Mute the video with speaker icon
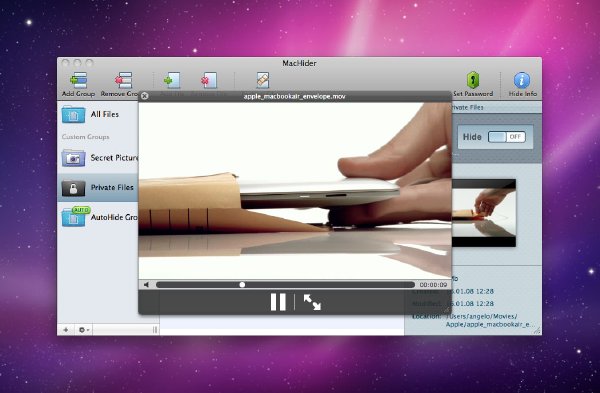The height and width of the screenshot is (393, 600). [146, 285]
